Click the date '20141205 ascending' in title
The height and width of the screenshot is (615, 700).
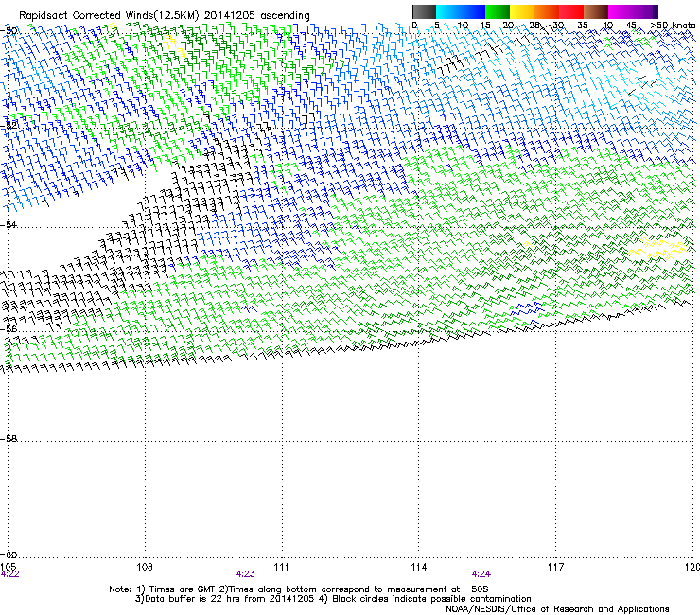(x=256, y=15)
